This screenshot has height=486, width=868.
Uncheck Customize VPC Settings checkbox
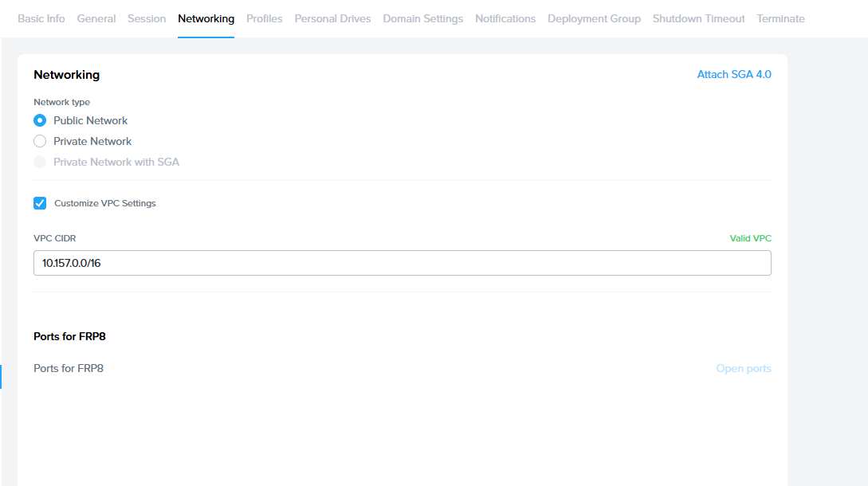tap(40, 203)
